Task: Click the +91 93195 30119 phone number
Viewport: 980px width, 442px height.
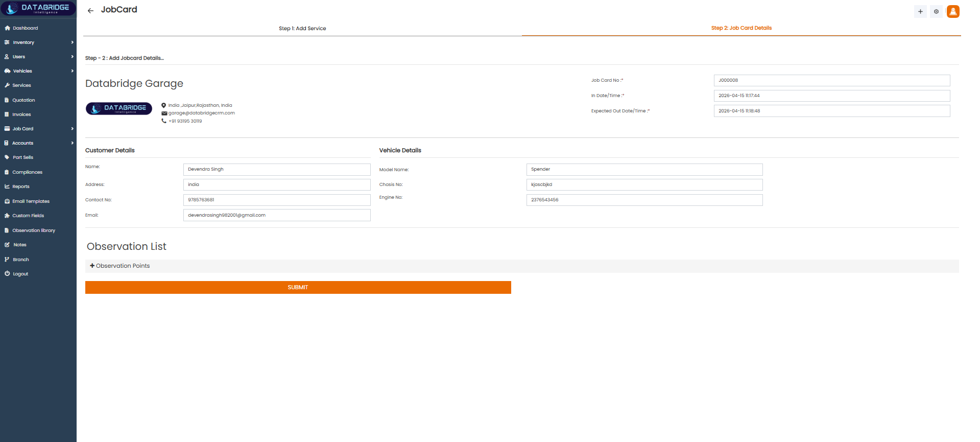Action: coord(185,121)
